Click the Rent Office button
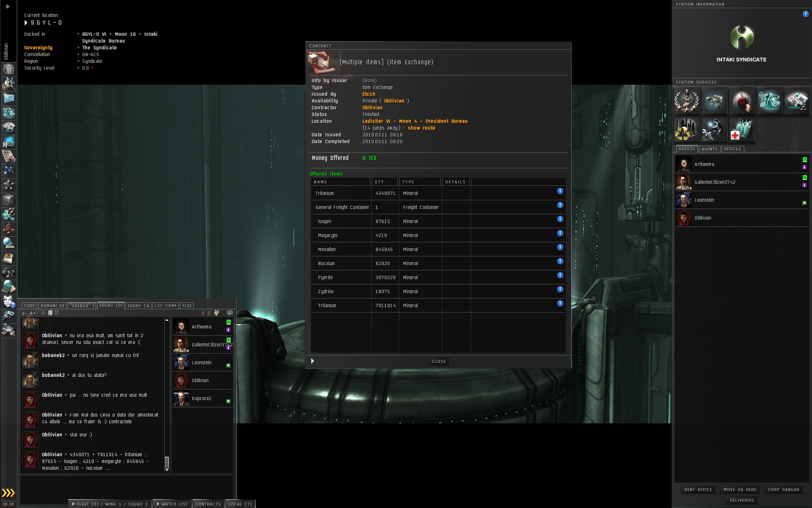Image resolution: width=812 pixels, height=508 pixels. tap(698, 490)
